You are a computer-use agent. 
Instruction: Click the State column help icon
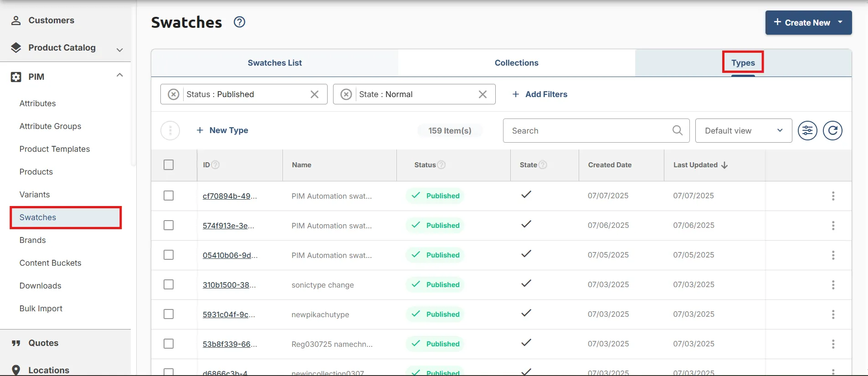543,165
